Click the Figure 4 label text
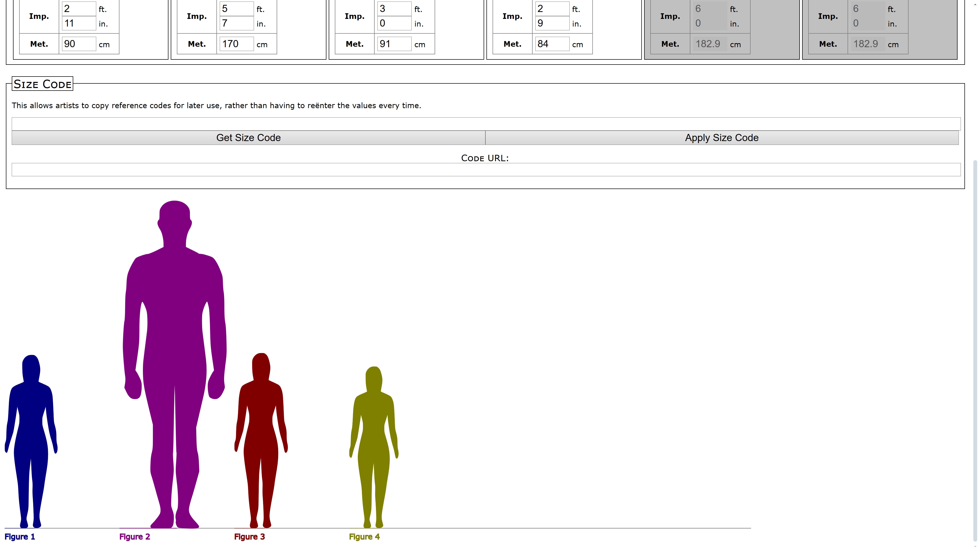Screen dimensions: 980x551 click(364, 536)
